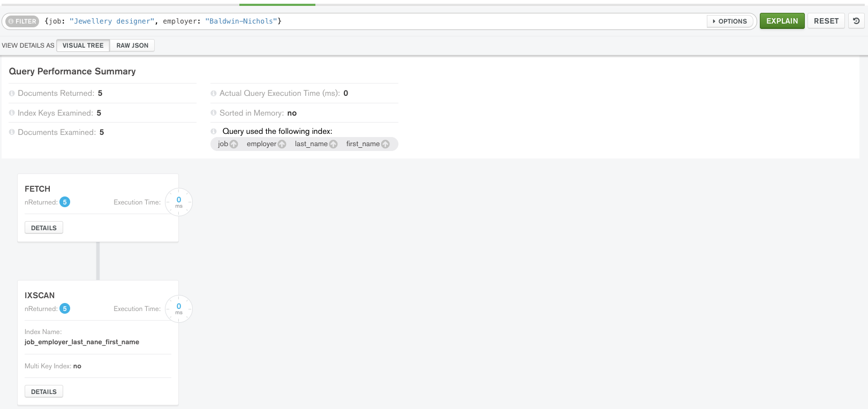Viewport: 868px width, 409px height.
Task: Click the IXSCAN stage title
Action: (x=40, y=296)
